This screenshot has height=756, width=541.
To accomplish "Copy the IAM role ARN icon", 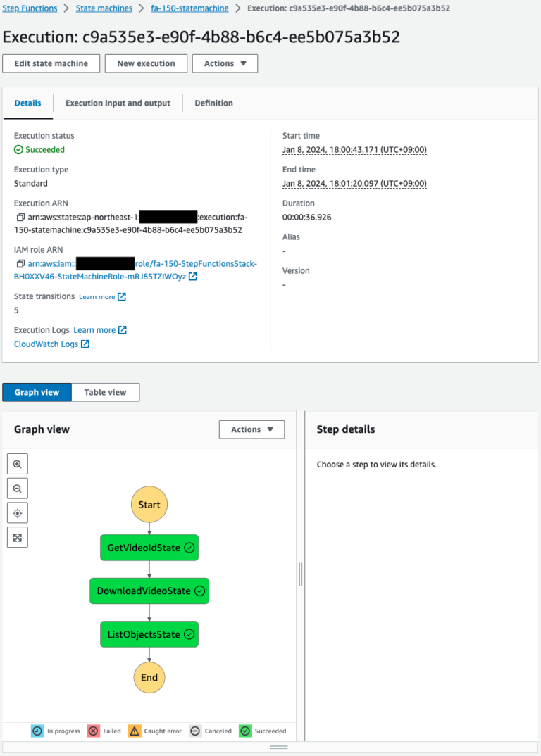I will 20,264.
